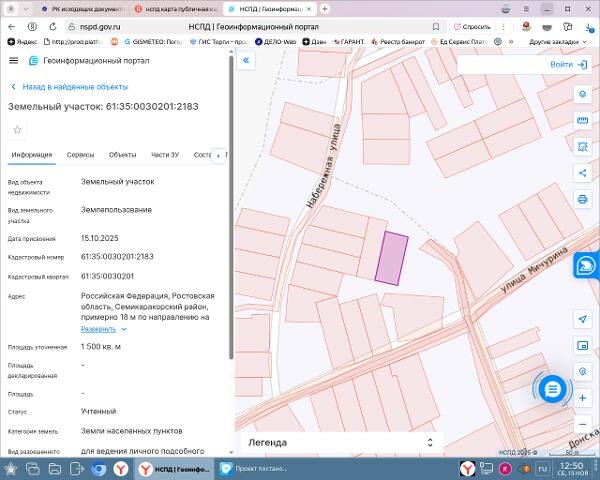The width and height of the screenshot is (600, 480).
Task: Expand the Легенда panel on the map
Action: [x=342, y=442]
